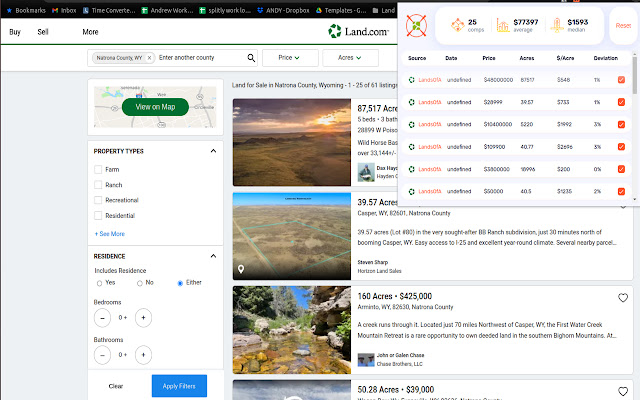Increase bedrooms with the plus button
Screen dimensions: 640x400
[x=144, y=318]
